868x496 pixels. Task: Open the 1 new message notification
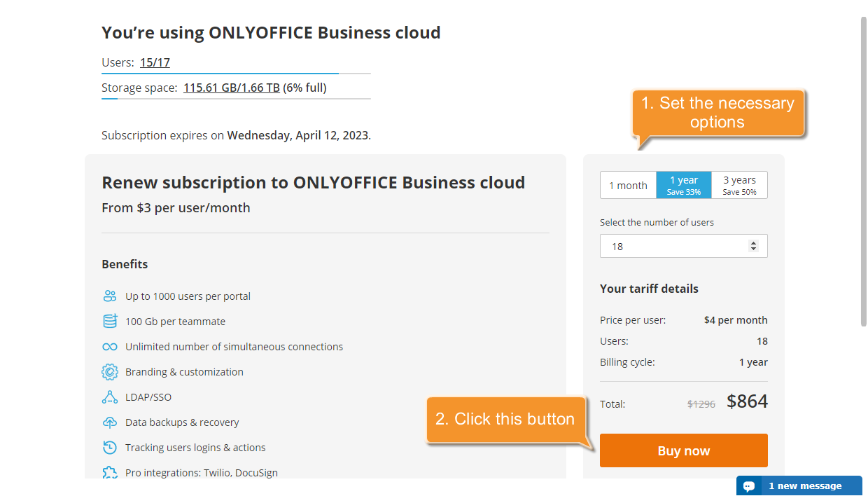tap(806, 485)
